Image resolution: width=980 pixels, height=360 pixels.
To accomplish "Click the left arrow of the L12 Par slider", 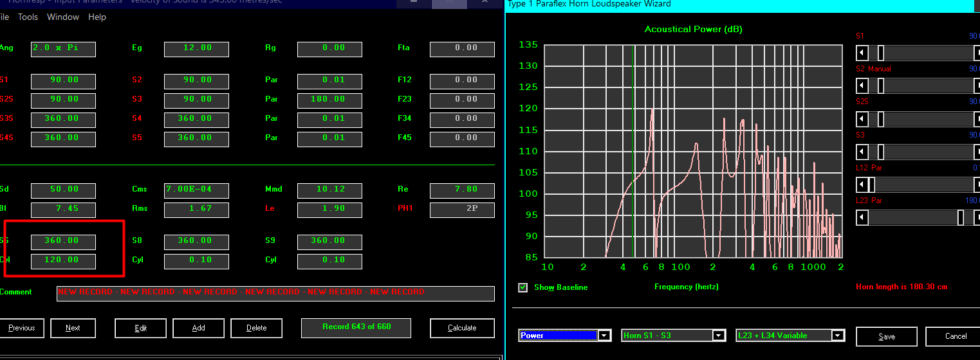I will coord(862,184).
